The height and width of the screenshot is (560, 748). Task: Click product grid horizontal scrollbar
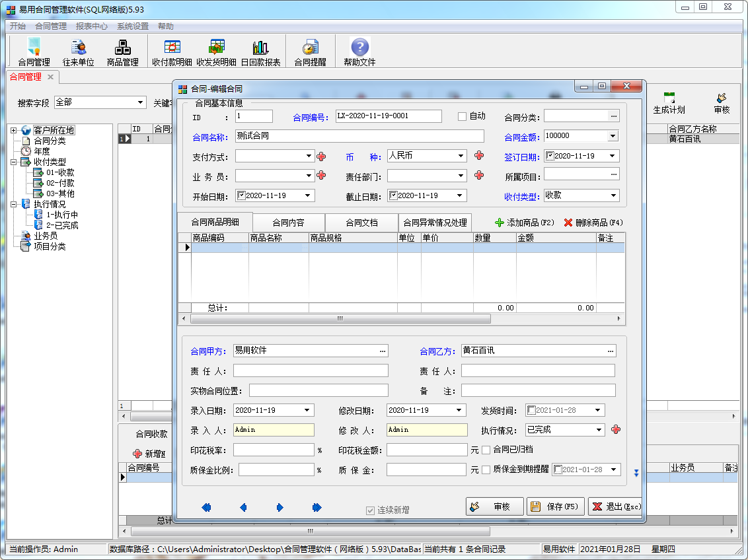click(x=340, y=319)
